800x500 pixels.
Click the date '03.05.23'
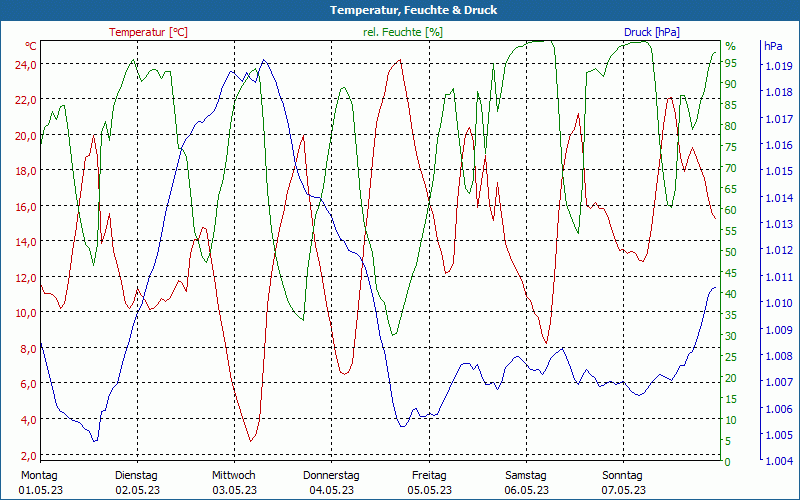click(235, 490)
